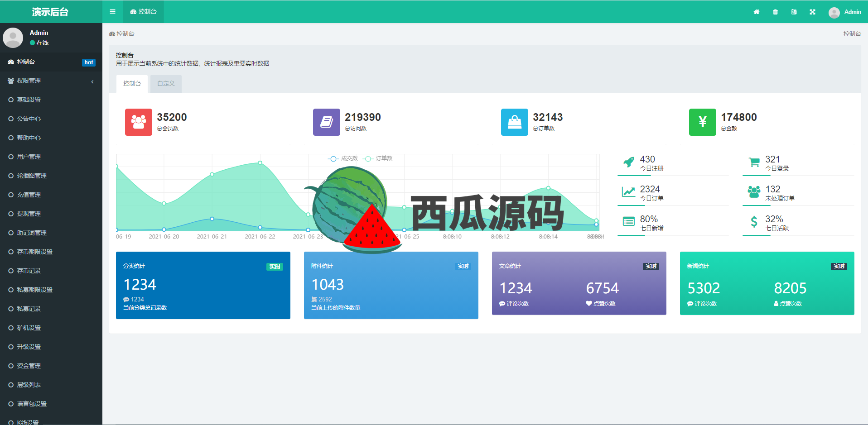Viewport: 868px width, 425px height.
Task: Click blue total orders bag icon
Action: 515,122
